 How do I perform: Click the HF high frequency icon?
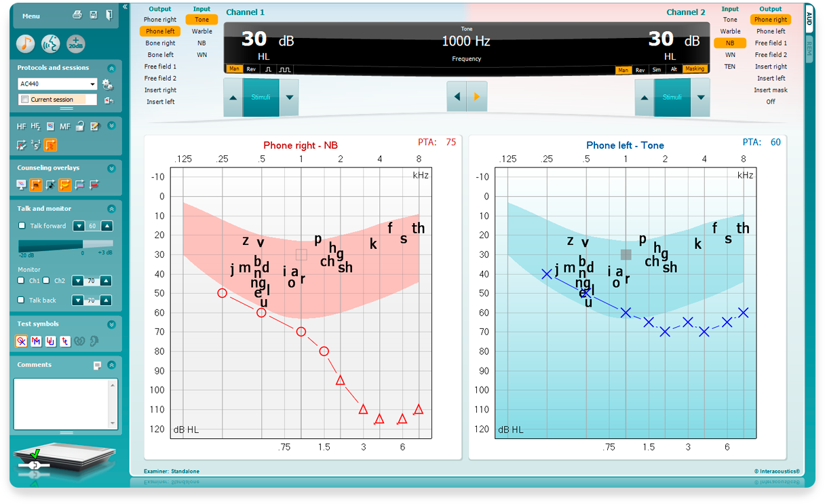coord(21,126)
